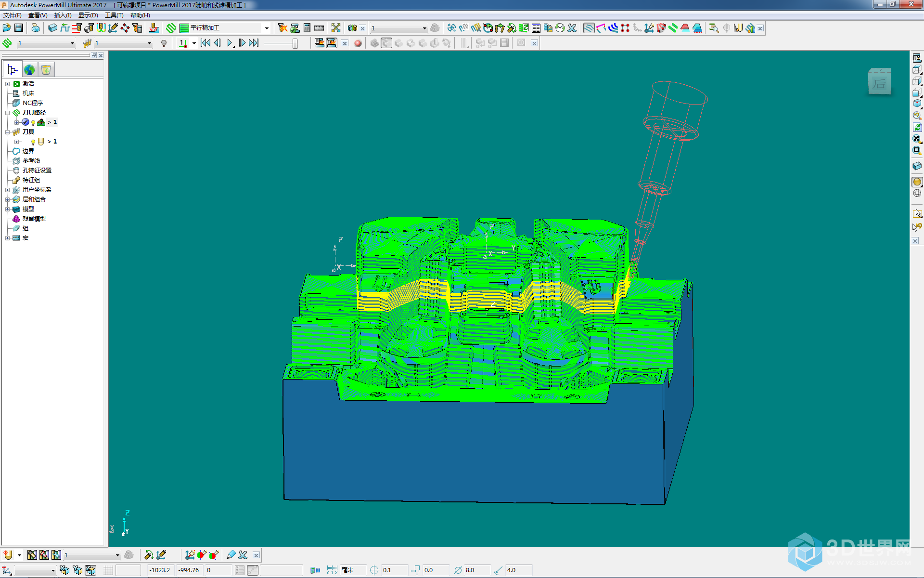This screenshot has height=578, width=924.
Task: Click the grid icon in status bar
Action: (108, 570)
